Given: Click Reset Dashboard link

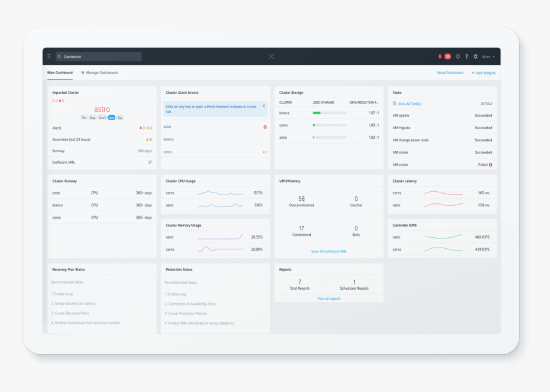Looking at the screenshot, I should coord(450,72).
